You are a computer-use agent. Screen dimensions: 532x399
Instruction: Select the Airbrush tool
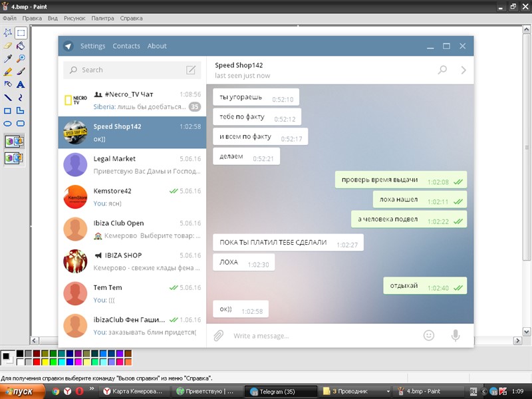point(8,84)
